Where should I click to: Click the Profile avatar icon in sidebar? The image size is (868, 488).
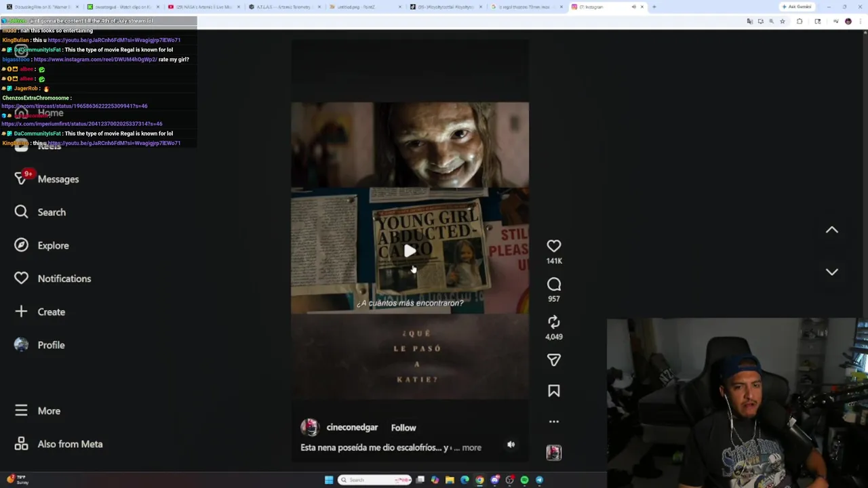click(x=21, y=344)
